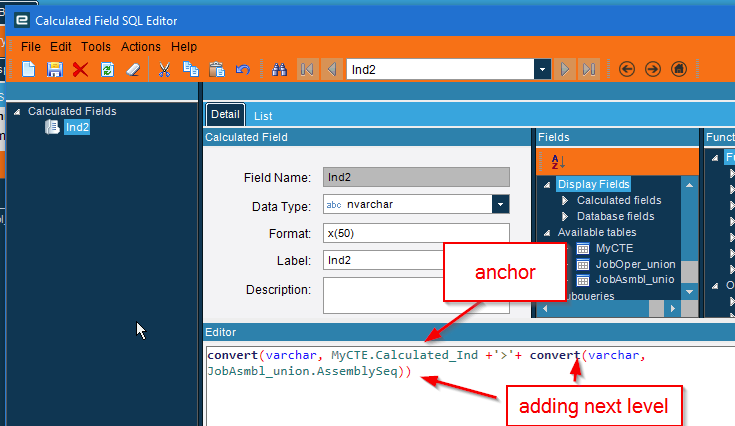Collapse the top node in Functions panel

[x=715, y=158]
